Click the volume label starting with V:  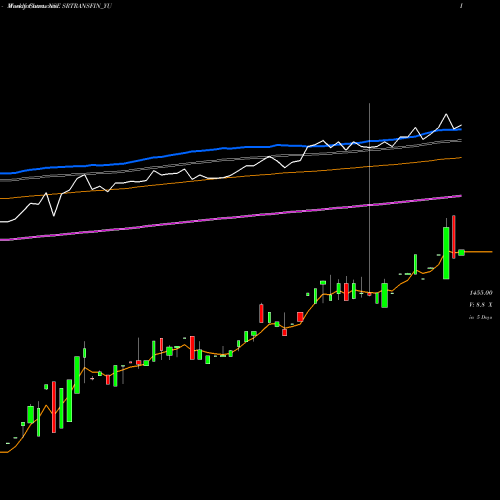pos(480,305)
